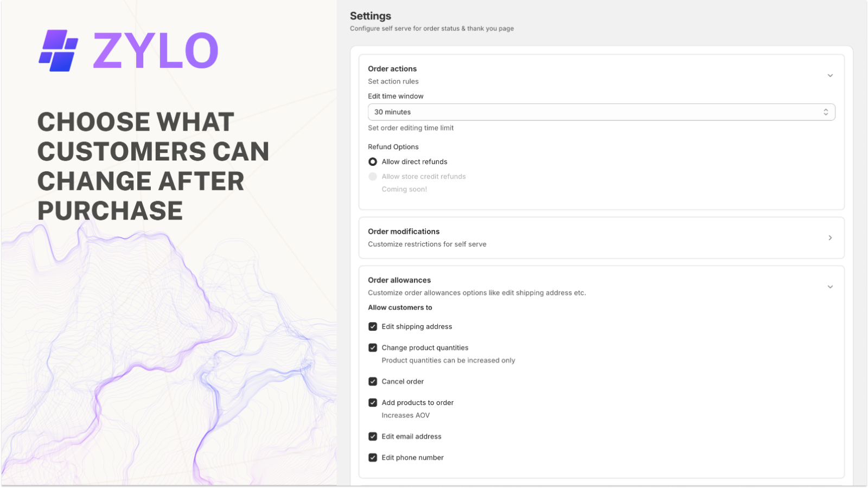Click the Order allowances heading
Viewport: 868px width, 488px height.
(399, 280)
